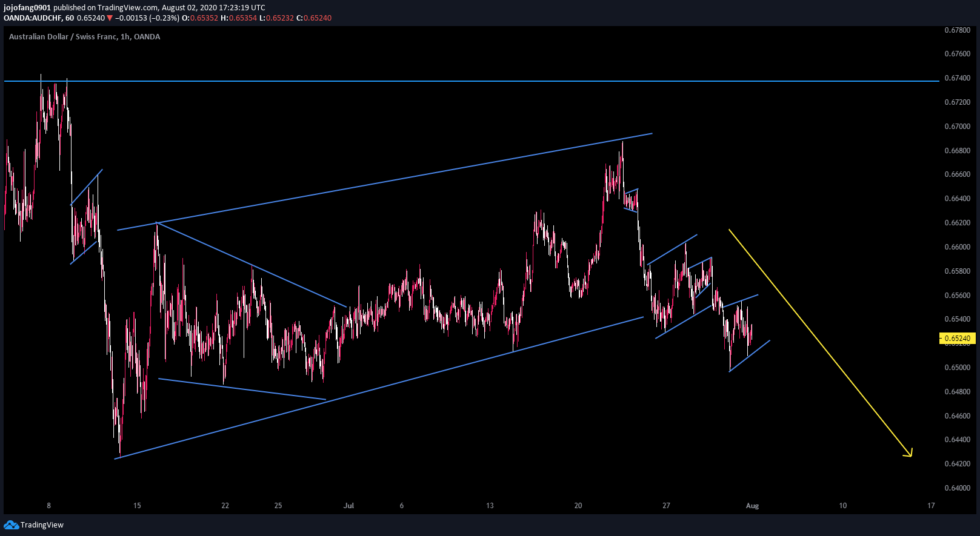Screen dimensions: 980x536
Task: Click the low value L:0.65232
Action: (276, 18)
